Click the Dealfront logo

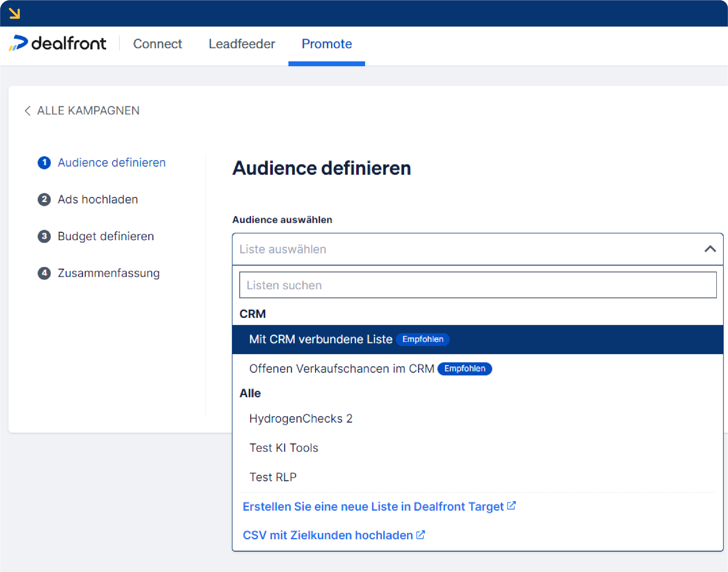tap(58, 43)
